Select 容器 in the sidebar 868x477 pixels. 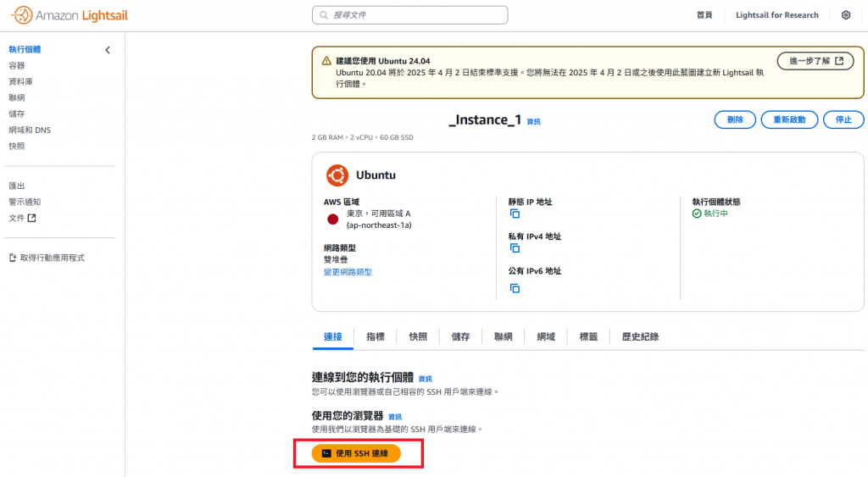coord(17,65)
